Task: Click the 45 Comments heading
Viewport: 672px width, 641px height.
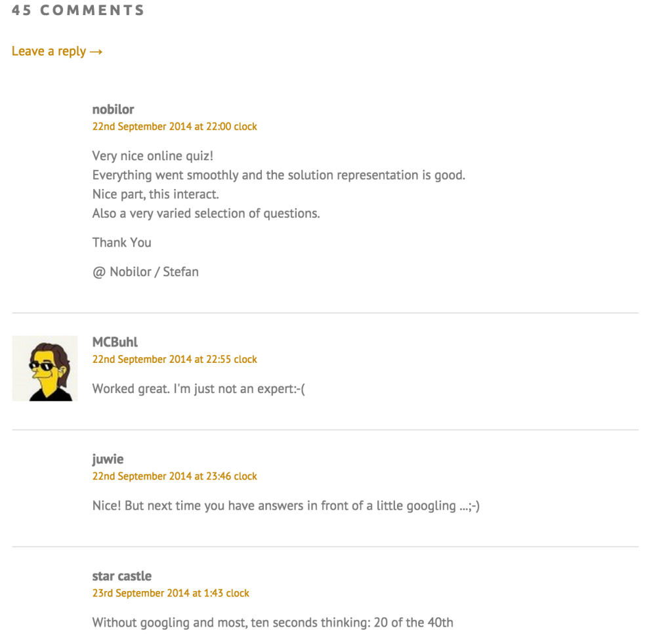Action: (x=78, y=10)
